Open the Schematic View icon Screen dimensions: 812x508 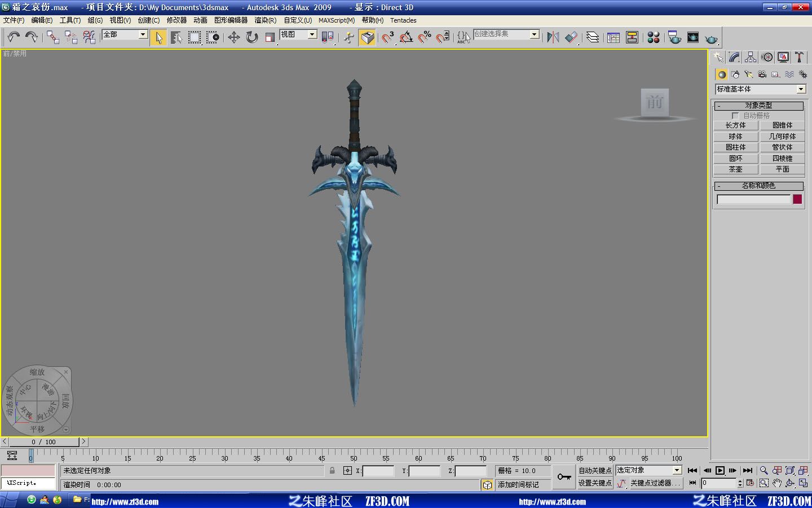(x=632, y=37)
